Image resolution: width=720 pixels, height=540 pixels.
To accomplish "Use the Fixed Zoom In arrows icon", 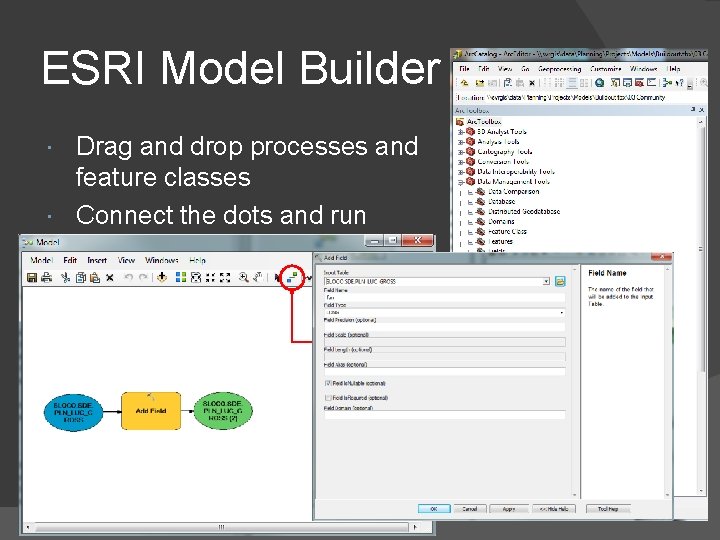I will point(210,277).
